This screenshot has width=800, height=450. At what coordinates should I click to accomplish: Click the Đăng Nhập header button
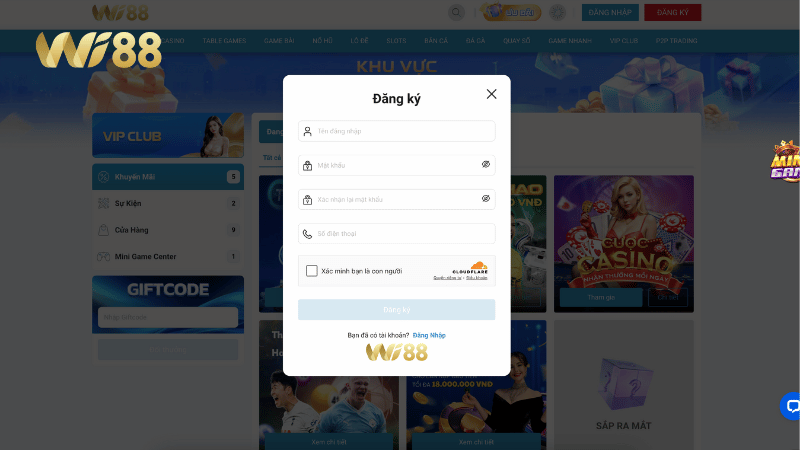tap(610, 12)
